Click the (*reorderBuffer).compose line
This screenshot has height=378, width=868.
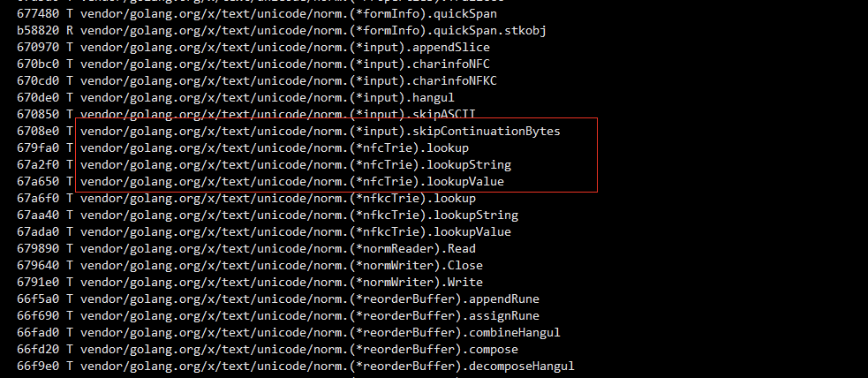click(268, 349)
